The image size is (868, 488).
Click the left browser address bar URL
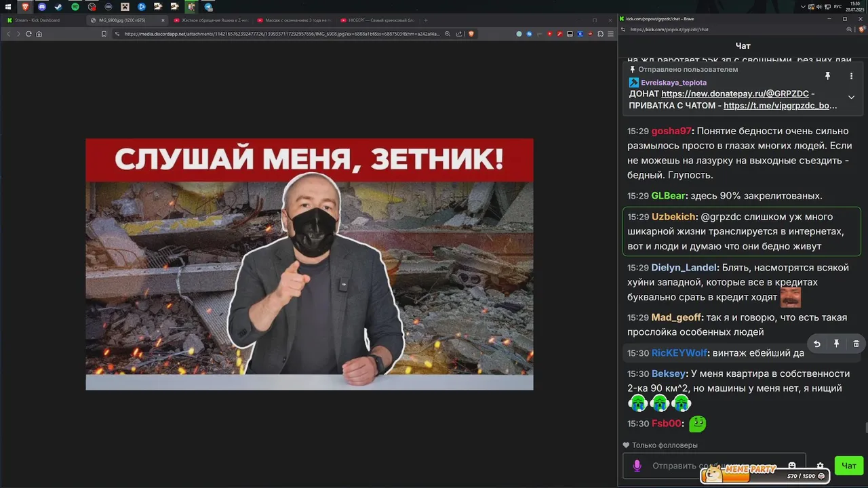281,34
